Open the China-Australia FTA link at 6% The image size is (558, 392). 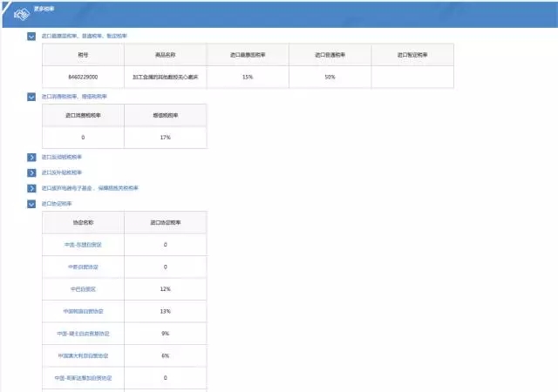[x=83, y=355]
